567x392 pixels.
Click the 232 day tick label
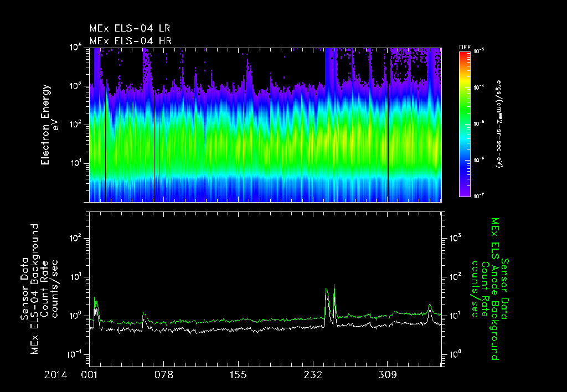pyautogui.click(x=313, y=375)
